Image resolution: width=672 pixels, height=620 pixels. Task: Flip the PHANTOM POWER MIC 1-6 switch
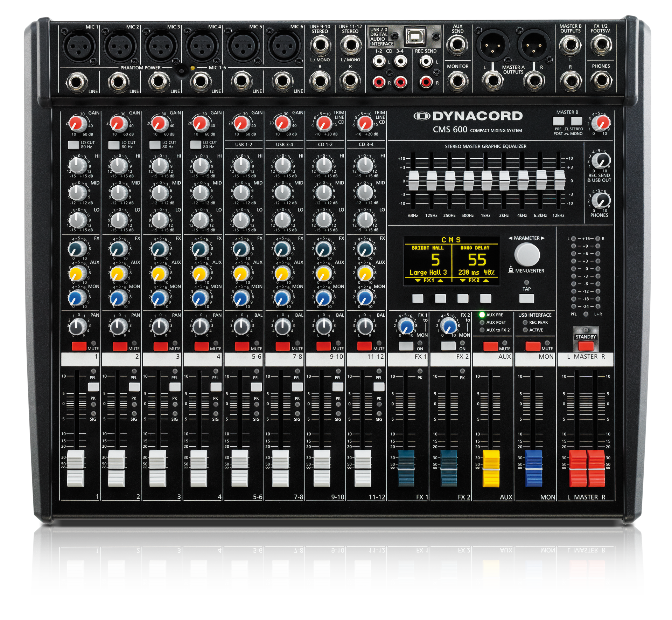pyautogui.click(x=182, y=71)
